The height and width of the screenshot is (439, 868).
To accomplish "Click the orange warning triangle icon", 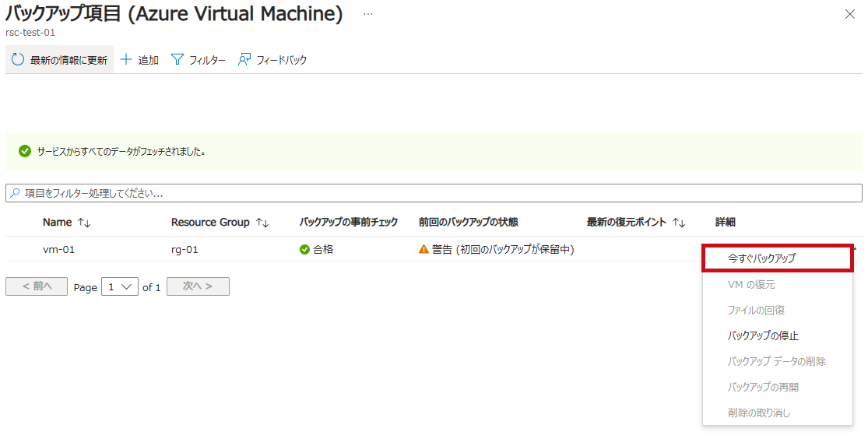I will pyautogui.click(x=423, y=249).
